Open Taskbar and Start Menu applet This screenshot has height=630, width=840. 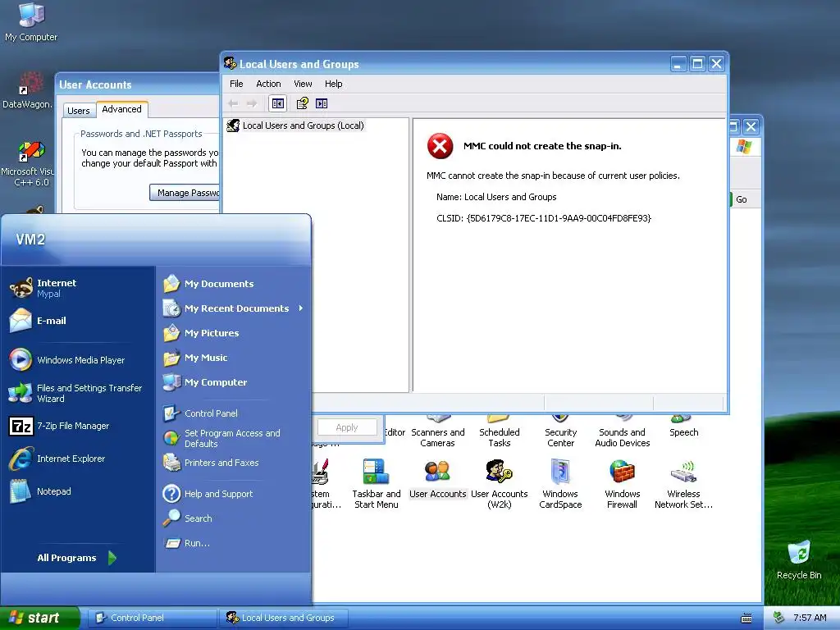(376, 484)
